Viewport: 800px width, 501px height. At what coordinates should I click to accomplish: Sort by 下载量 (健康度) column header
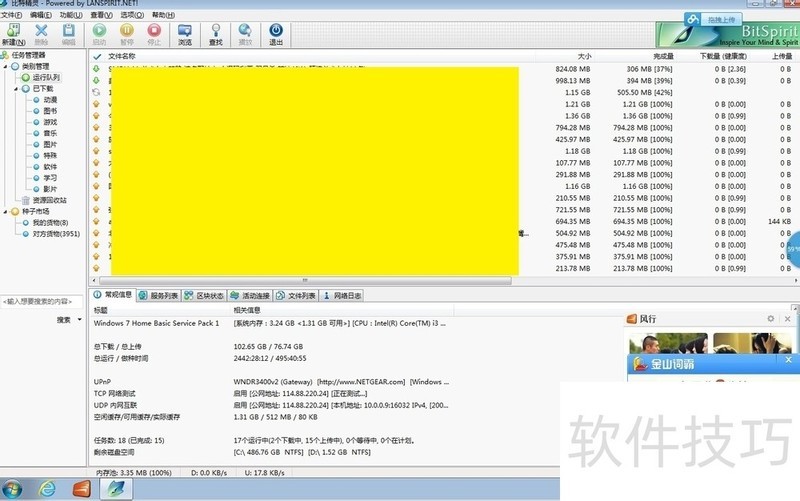point(723,56)
